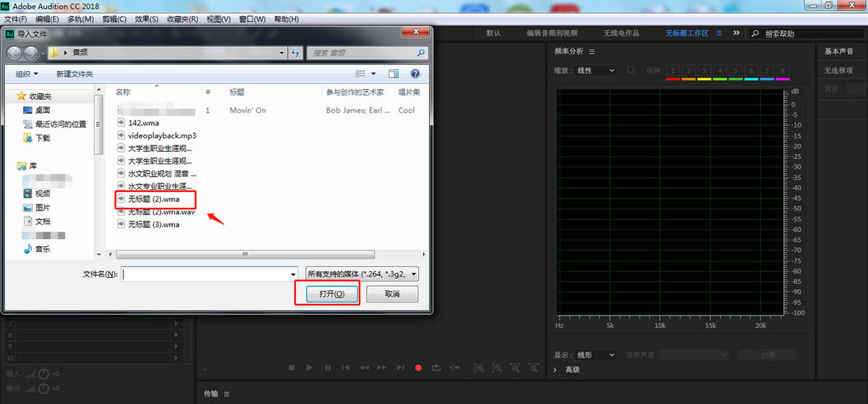Viewport: 868px width, 404px height.
Task: Click the Back arrow in import dialog
Action: [14, 53]
